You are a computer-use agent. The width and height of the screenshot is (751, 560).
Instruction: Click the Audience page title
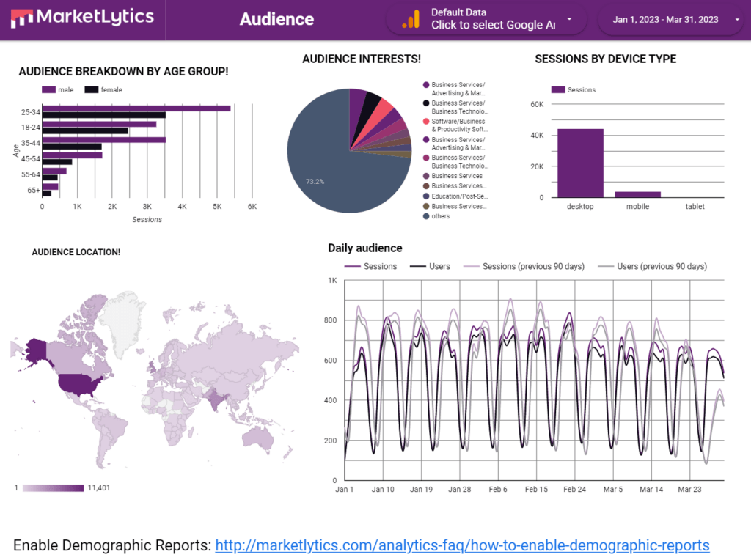pyautogui.click(x=276, y=20)
